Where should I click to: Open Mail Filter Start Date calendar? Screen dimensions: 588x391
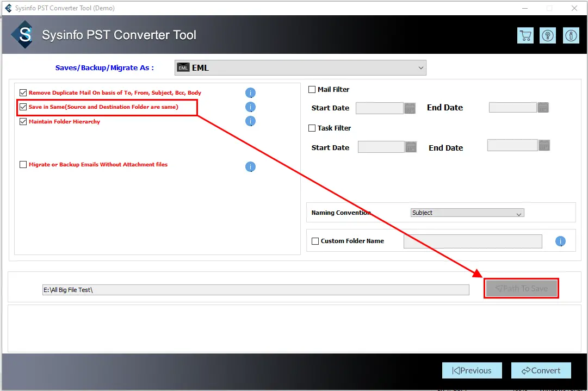(410, 108)
